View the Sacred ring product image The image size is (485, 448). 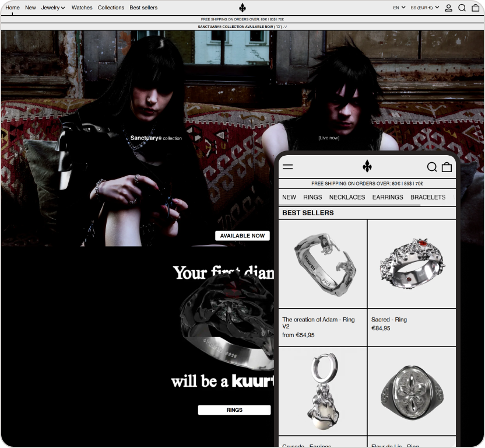(412, 264)
